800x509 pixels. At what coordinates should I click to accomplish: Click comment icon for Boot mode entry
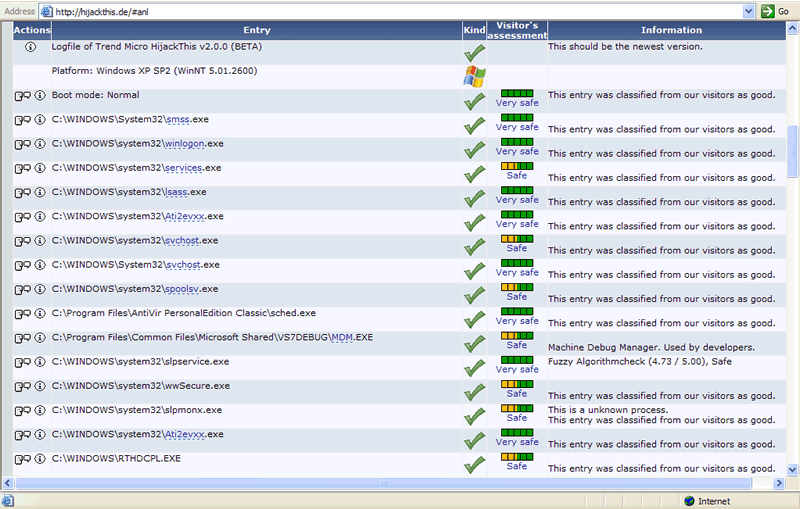[21, 96]
